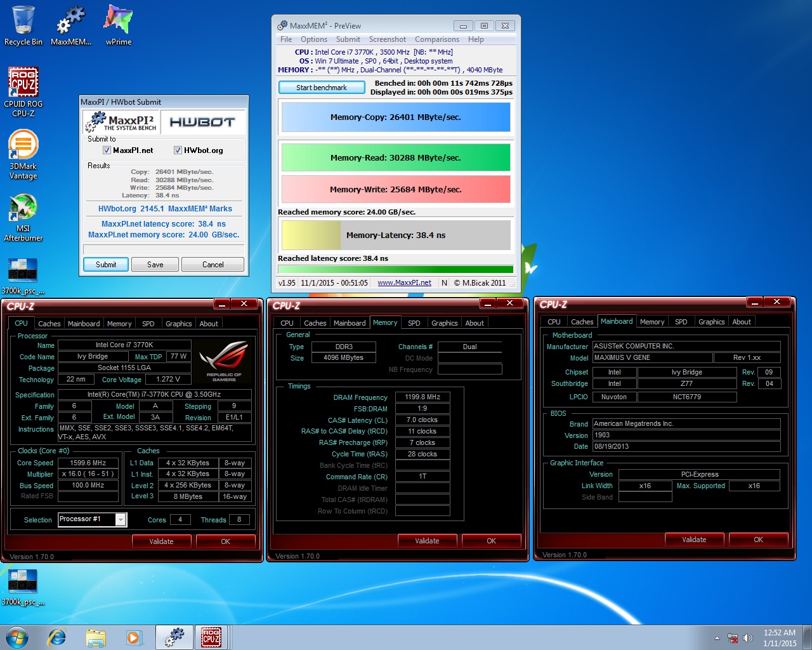Click the taskbar clock showing 12:52 AM
The width and height of the screenshot is (812, 650).
[780, 638]
